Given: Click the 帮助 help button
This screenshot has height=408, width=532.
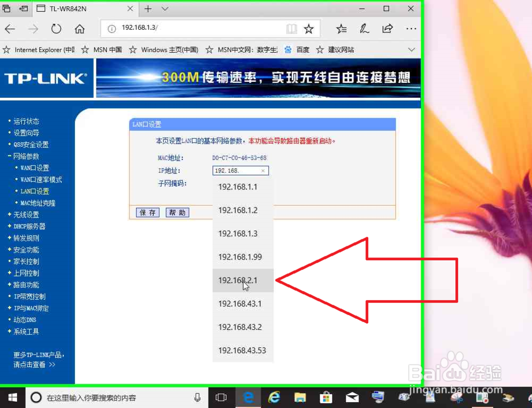Looking at the screenshot, I should 177,212.
